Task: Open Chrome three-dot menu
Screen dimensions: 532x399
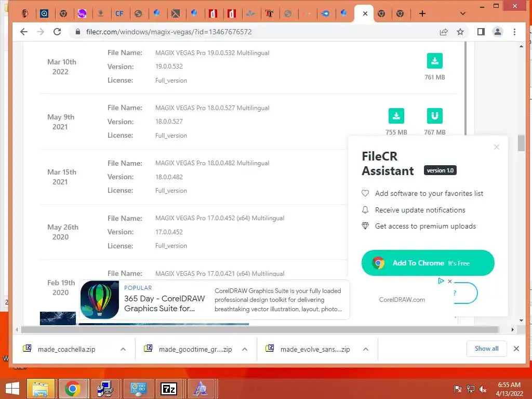Action: click(514, 32)
